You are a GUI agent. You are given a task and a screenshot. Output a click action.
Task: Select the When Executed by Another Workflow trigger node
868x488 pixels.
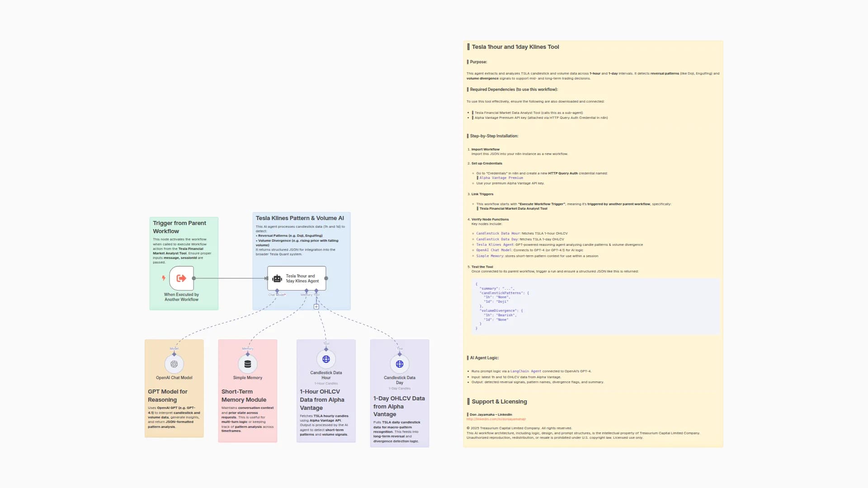click(x=181, y=278)
